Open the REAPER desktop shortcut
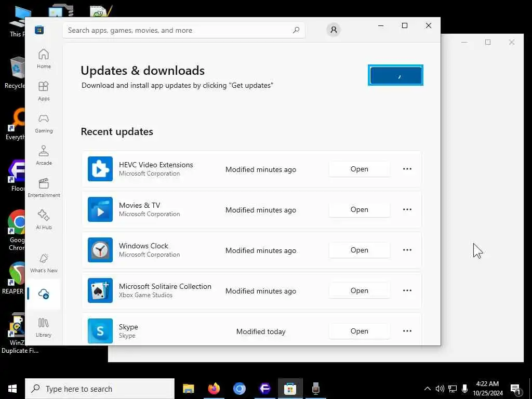Image resolution: width=532 pixels, height=399 pixels. (13, 278)
